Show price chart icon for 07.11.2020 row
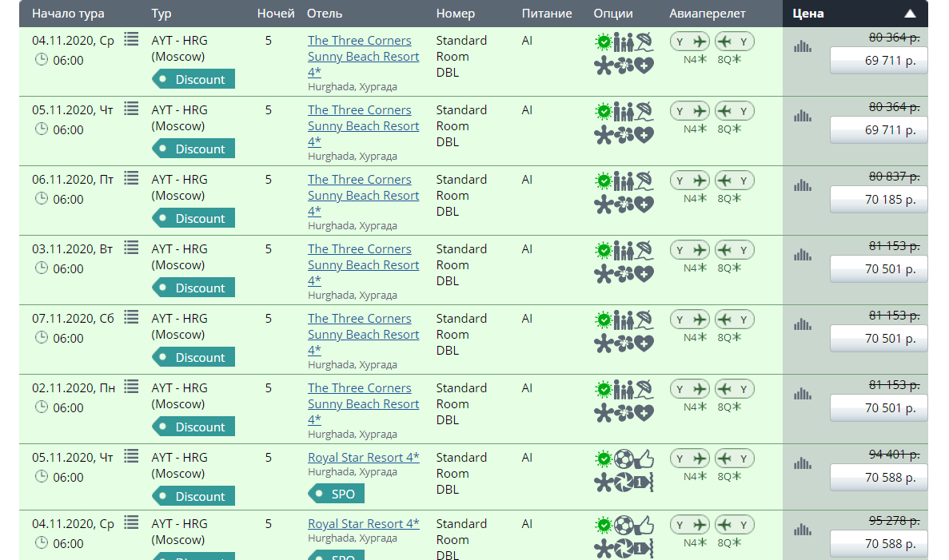The width and height of the screenshot is (949, 560). tap(803, 324)
